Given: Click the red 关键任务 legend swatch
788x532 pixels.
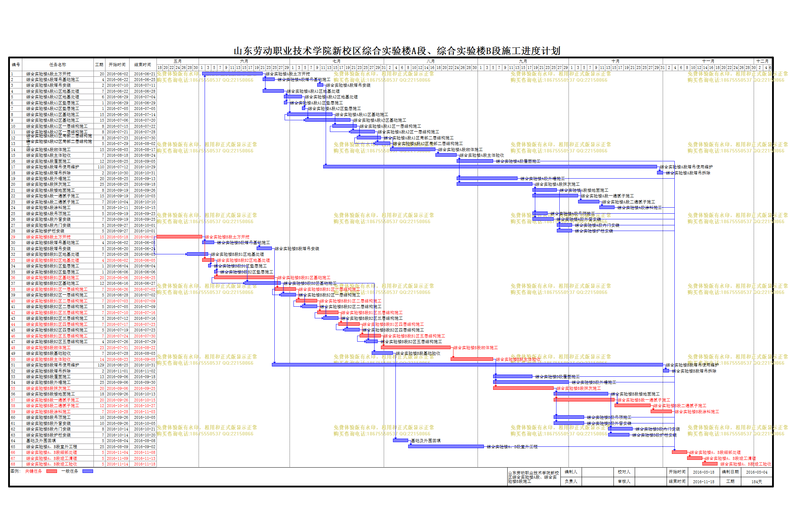Looking at the screenshot, I should click(x=52, y=471).
